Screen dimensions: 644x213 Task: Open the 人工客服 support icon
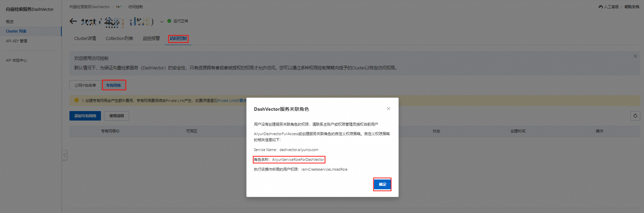click(x=601, y=7)
